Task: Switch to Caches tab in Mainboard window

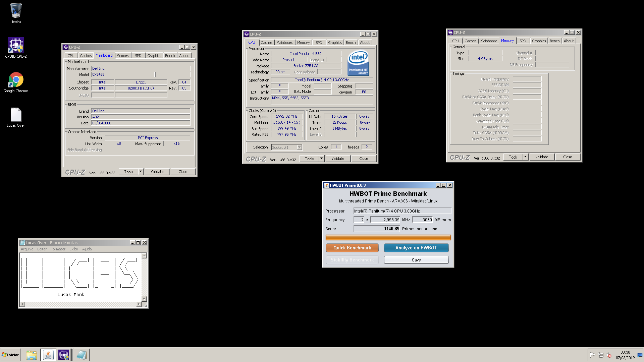Action: (86, 56)
